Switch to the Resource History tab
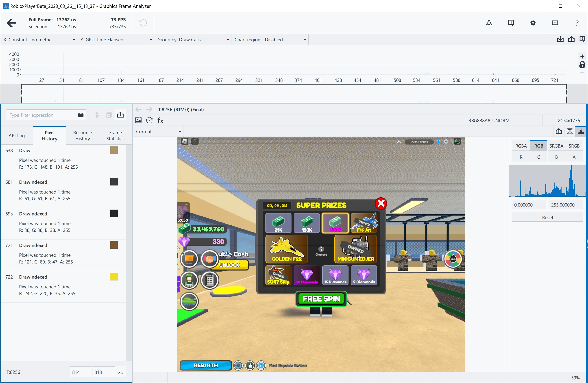Image resolution: width=588 pixels, height=383 pixels. coord(83,135)
